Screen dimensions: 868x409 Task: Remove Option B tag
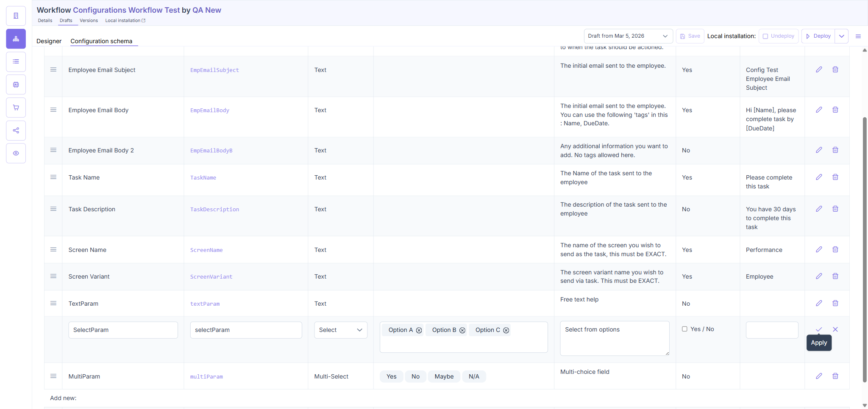tap(462, 330)
